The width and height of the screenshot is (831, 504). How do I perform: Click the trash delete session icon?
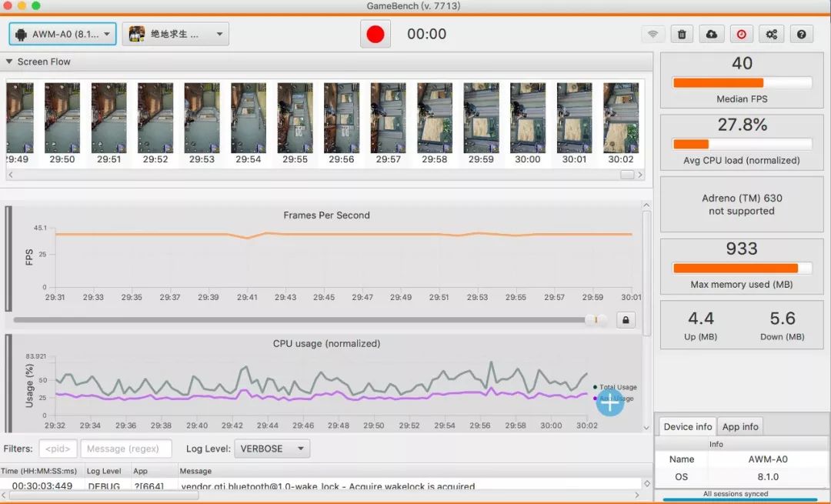tap(682, 34)
